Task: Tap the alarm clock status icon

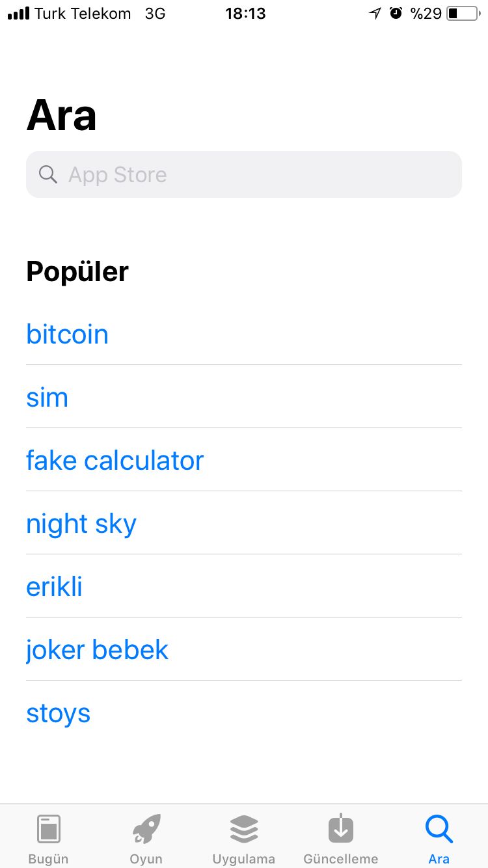Action: pyautogui.click(x=396, y=13)
